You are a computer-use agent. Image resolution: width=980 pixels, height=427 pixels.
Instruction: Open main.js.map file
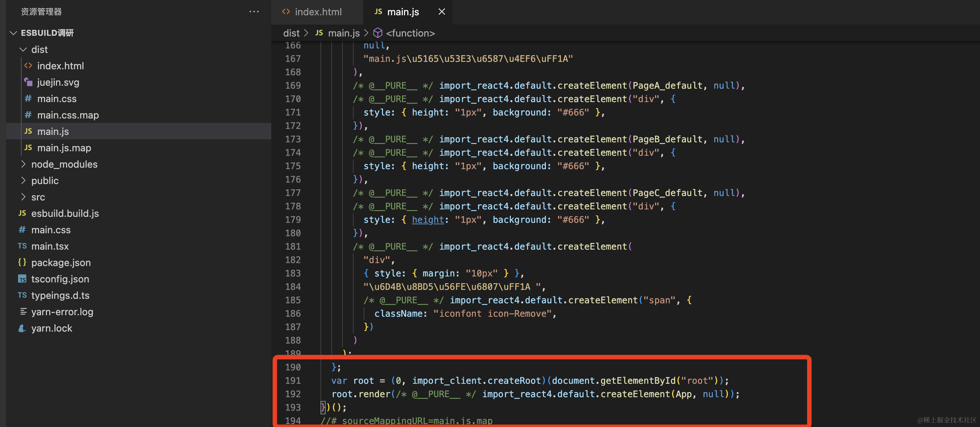pos(64,148)
